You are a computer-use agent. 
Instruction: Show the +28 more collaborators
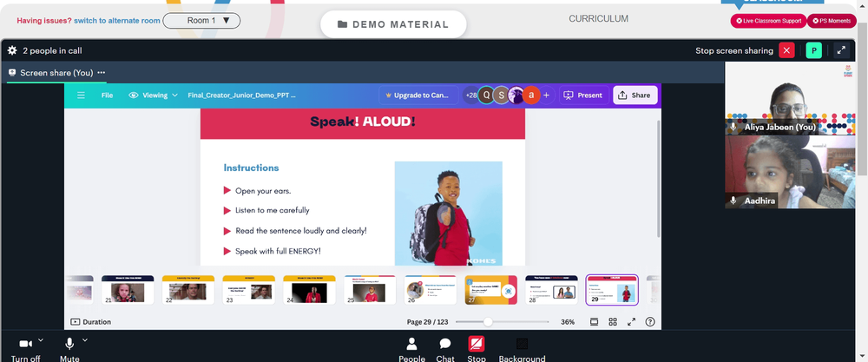point(470,95)
